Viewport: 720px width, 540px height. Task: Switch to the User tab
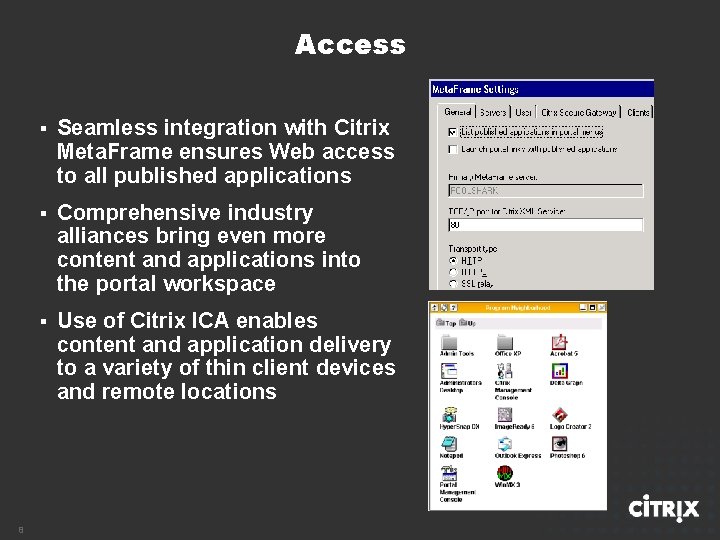point(523,112)
